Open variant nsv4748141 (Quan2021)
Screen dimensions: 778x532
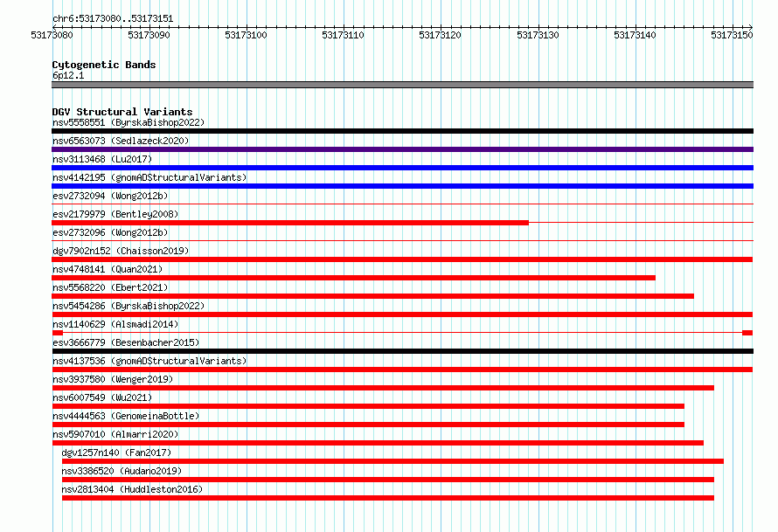point(108,269)
